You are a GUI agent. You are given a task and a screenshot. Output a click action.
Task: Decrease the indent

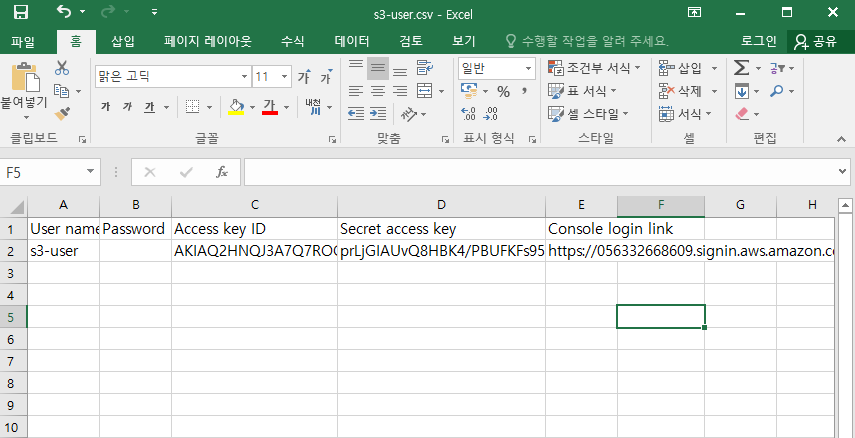(356, 113)
